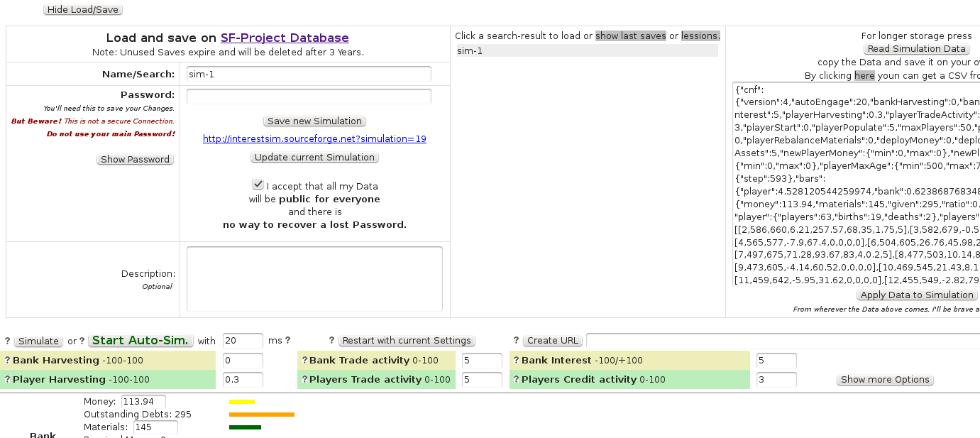Open the SF-Project Database link

285,38
